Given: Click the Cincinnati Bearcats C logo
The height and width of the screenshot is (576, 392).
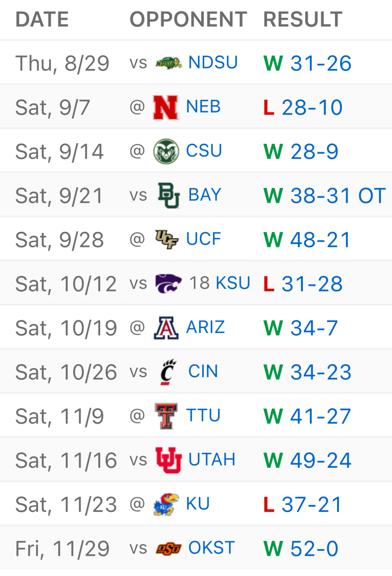Looking at the screenshot, I should [168, 372].
